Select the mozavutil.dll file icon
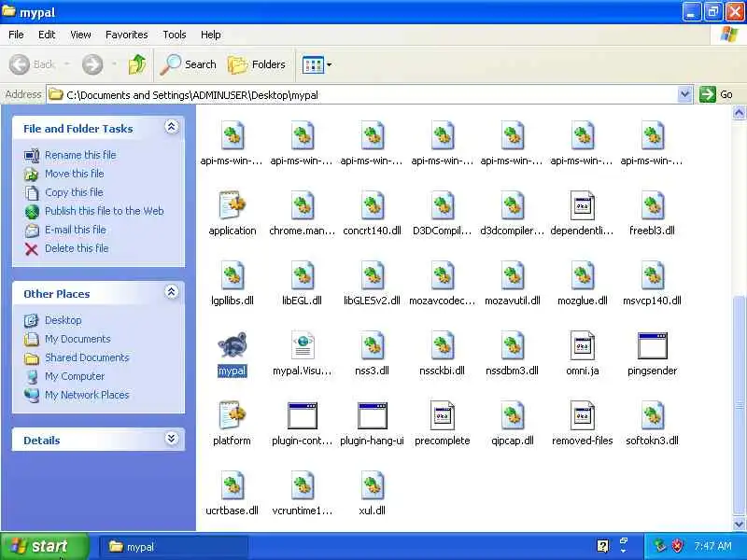Viewport: 747px width, 560px height. [512, 275]
